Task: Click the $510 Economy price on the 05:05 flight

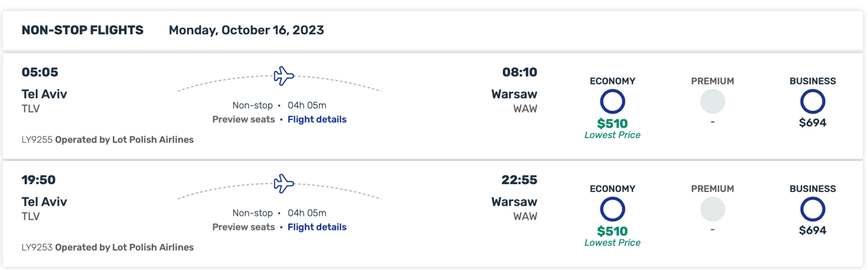Action: pyautogui.click(x=613, y=123)
